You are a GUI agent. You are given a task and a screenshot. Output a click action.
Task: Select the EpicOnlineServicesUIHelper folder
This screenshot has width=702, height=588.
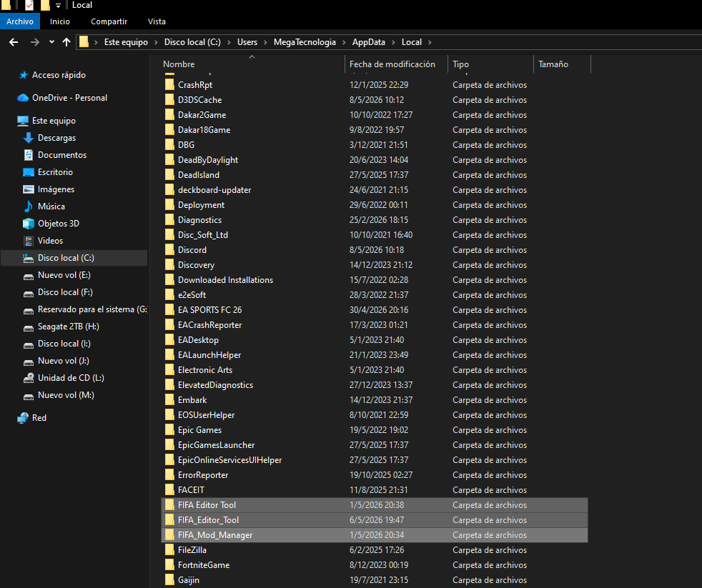(229, 460)
